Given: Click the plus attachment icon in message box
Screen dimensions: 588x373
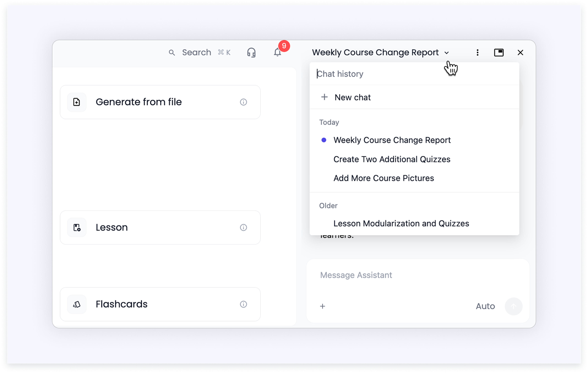Looking at the screenshot, I should pos(322,306).
